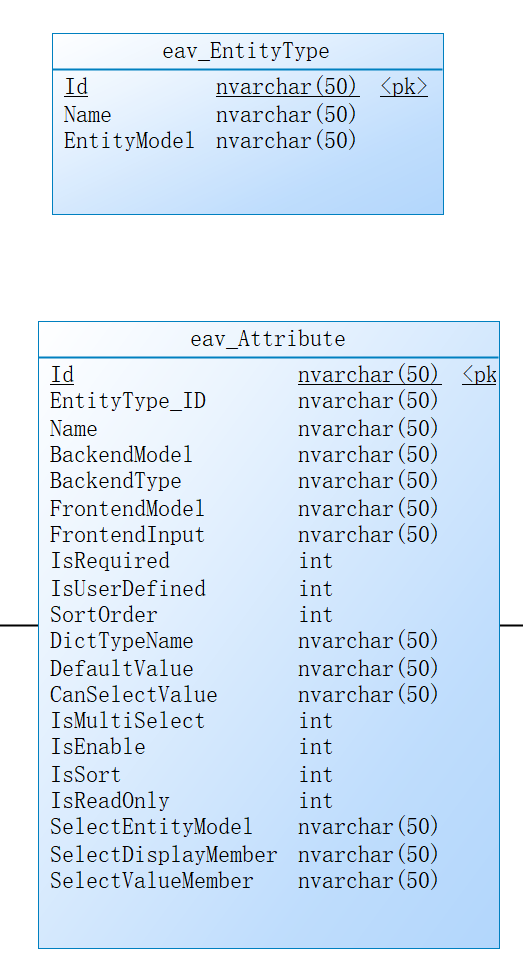
Task: Select the IsReadOnly column name
Action: pos(110,801)
